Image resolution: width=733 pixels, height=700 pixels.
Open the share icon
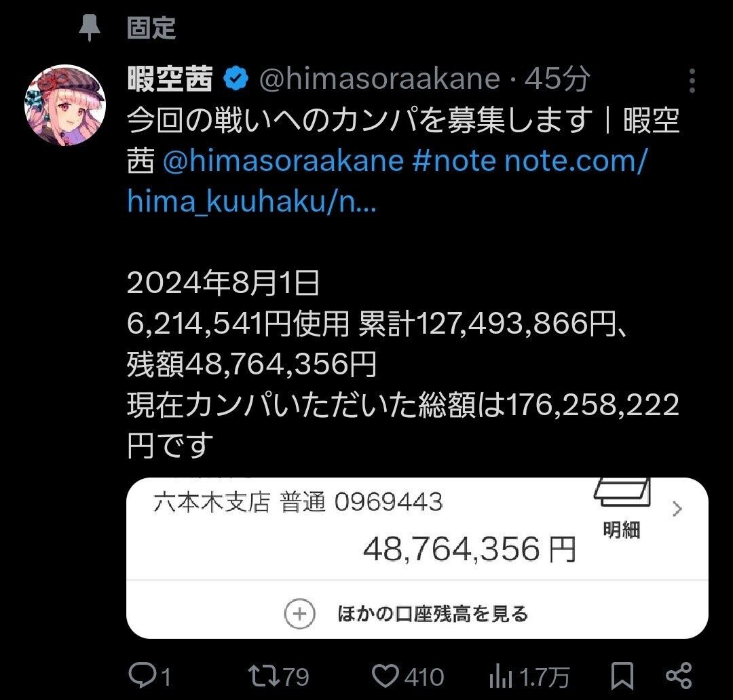678,676
